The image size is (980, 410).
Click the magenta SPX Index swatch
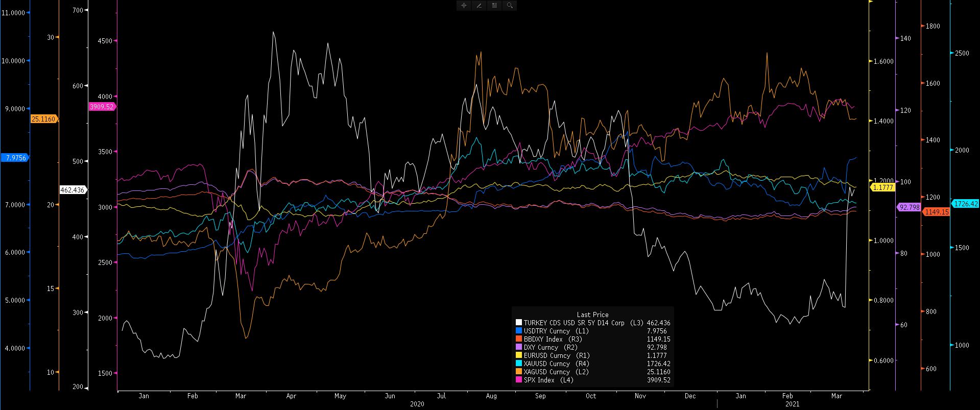tap(519, 380)
